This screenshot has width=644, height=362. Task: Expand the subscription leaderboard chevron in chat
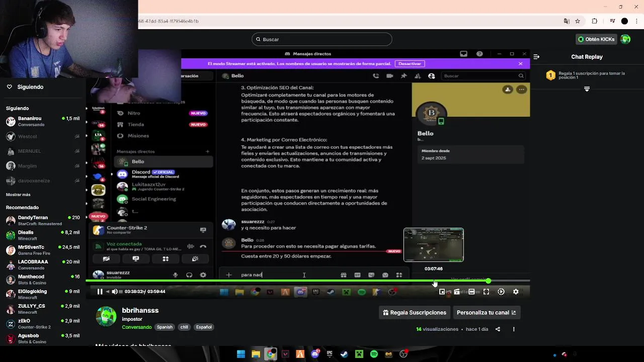[x=587, y=89]
